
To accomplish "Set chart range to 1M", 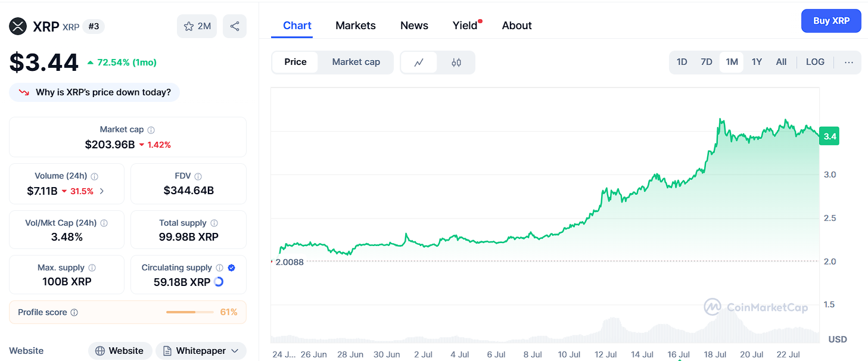I will pos(732,62).
